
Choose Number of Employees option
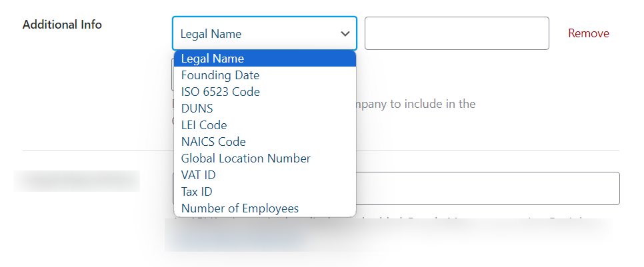[x=265, y=208]
